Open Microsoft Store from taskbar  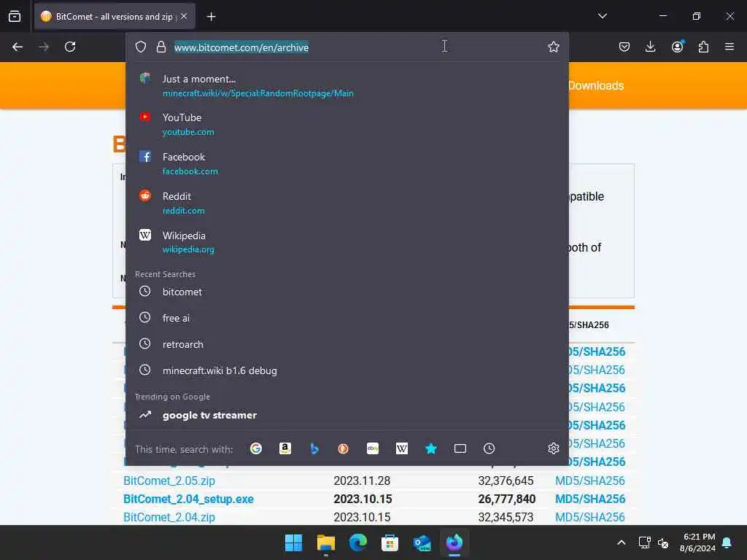pyautogui.click(x=390, y=542)
